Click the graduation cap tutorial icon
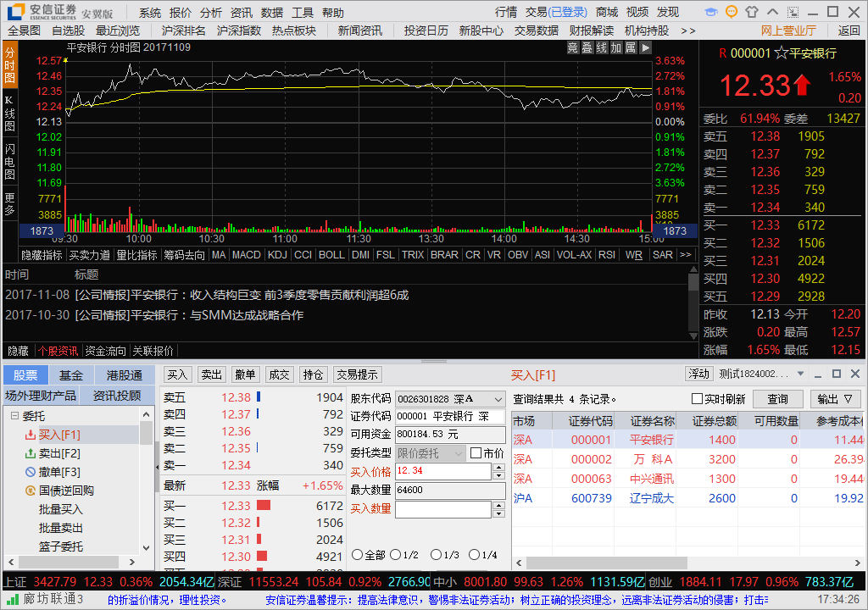This screenshot has width=868, height=610. tap(711, 12)
